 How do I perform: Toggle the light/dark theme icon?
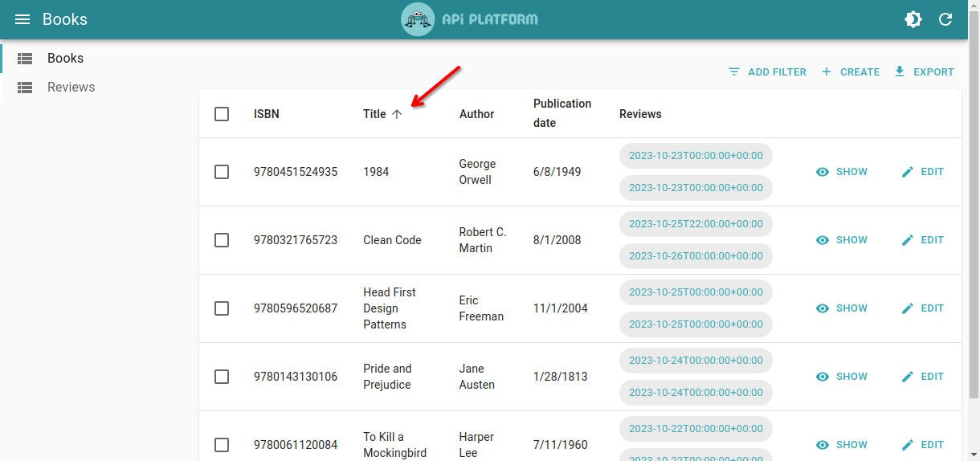point(913,19)
